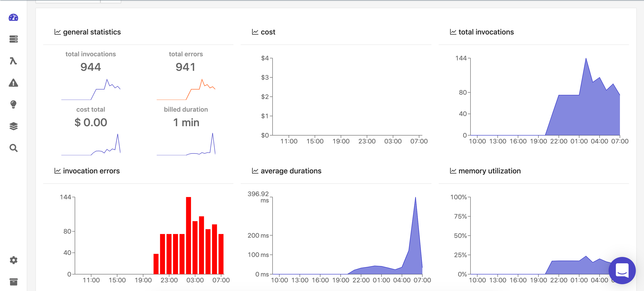Click the total invocations blue sparkline
The height and width of the screenshot is (291, 644).
pos(91,89)
